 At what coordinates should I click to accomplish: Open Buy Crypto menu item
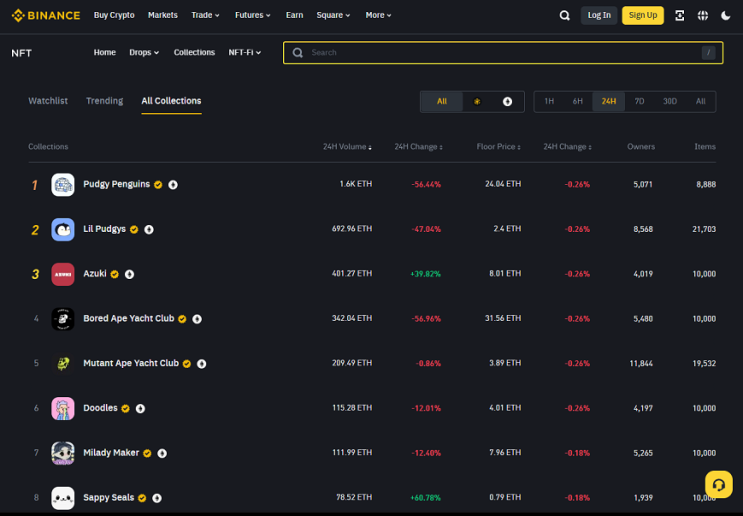tap(114, 15)
